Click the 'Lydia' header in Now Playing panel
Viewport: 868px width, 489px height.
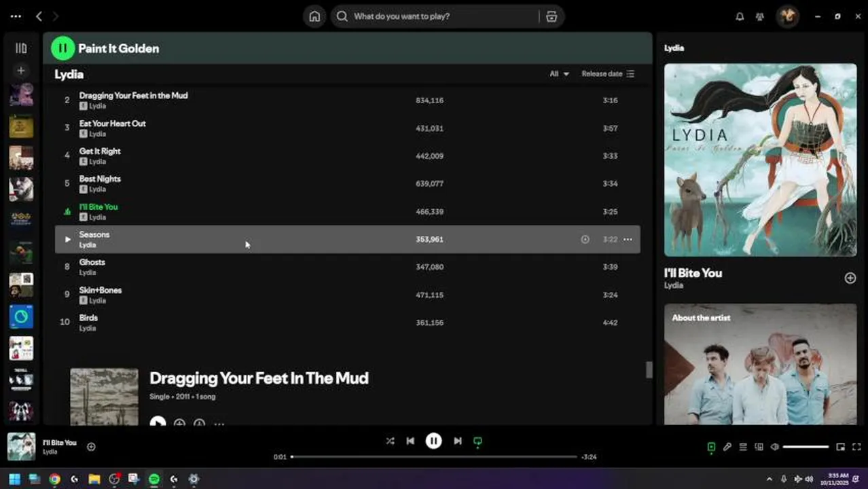[674, 48]
